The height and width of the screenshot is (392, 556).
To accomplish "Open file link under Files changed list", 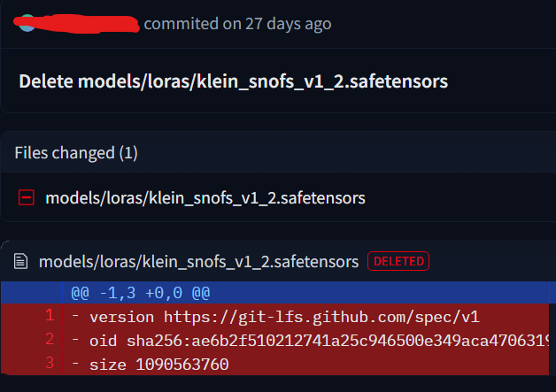I will pyautogui.click(x=205, y=198).
